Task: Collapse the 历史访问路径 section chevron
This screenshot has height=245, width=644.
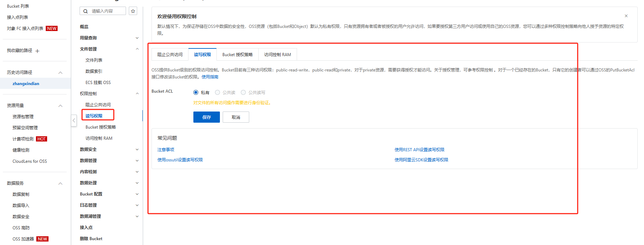Action: (x=60, y=72)
